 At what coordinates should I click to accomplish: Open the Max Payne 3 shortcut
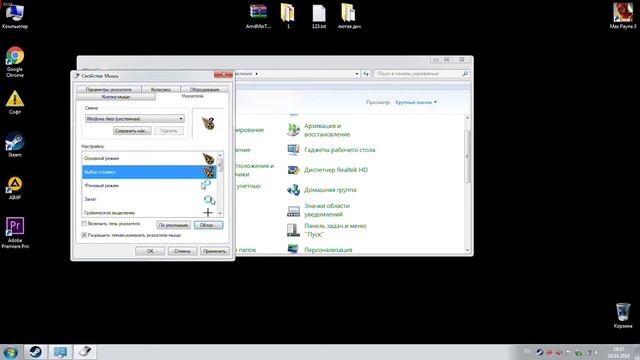[623, 16]
